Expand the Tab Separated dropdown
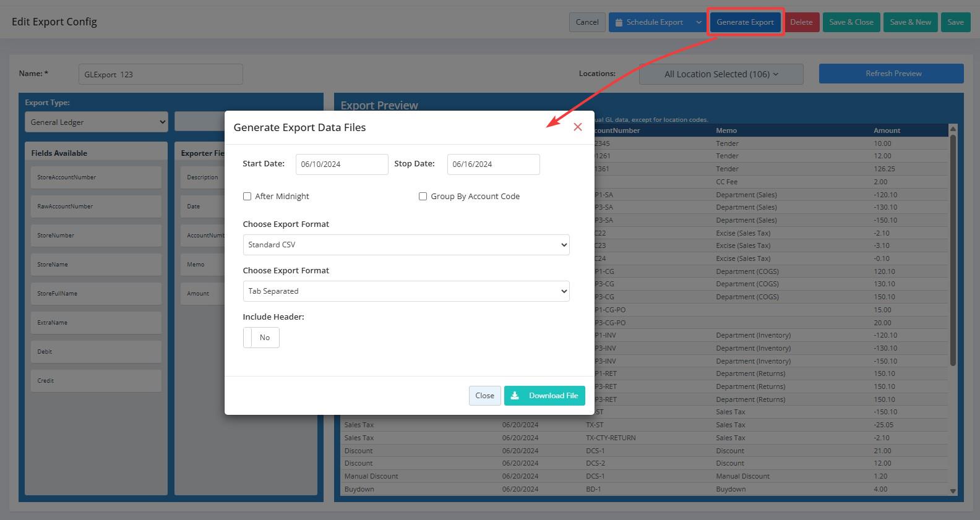This screenshot has width=980, height=520. coord(406,291)
